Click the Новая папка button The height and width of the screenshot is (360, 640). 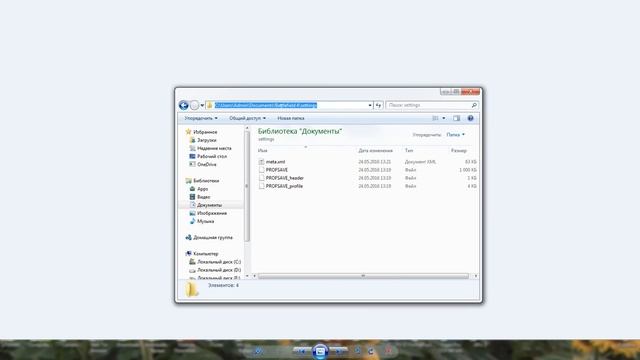pos(291,118)
